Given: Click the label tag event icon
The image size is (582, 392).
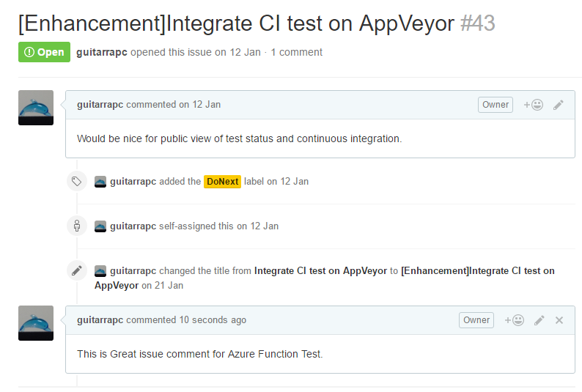Looking at the screenshot, I should [x=77, y=181].
